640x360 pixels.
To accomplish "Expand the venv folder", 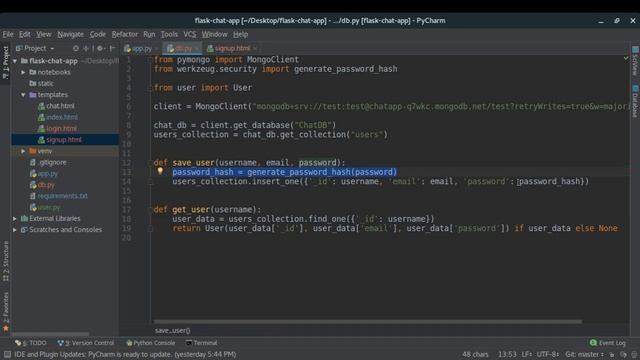I will pyautogui.click(x=23, y=151).
